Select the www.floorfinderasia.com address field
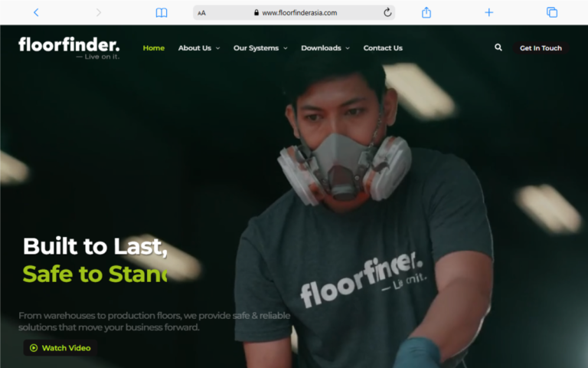Screen dimensions: 588x368 299,13
